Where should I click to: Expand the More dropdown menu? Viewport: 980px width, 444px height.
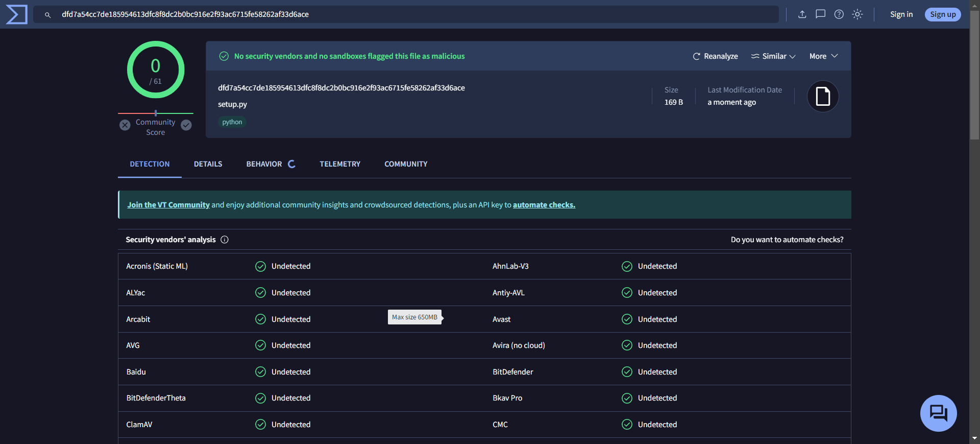tap(823, 56)
